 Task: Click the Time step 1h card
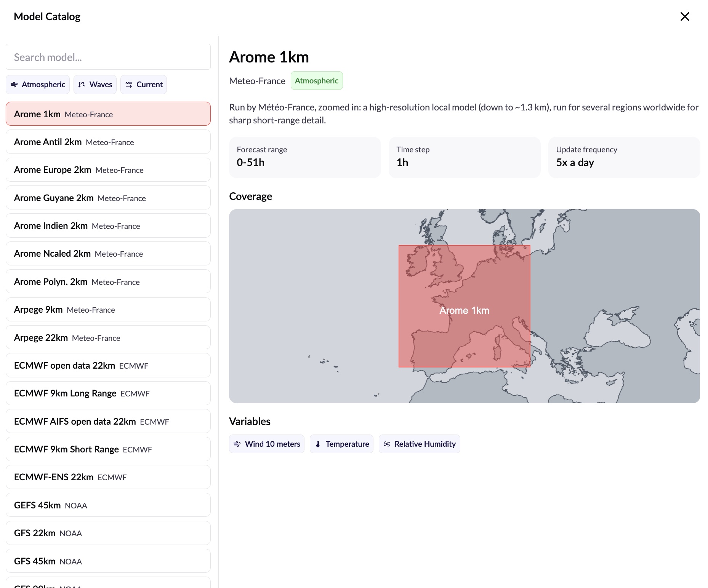(465, 157)
